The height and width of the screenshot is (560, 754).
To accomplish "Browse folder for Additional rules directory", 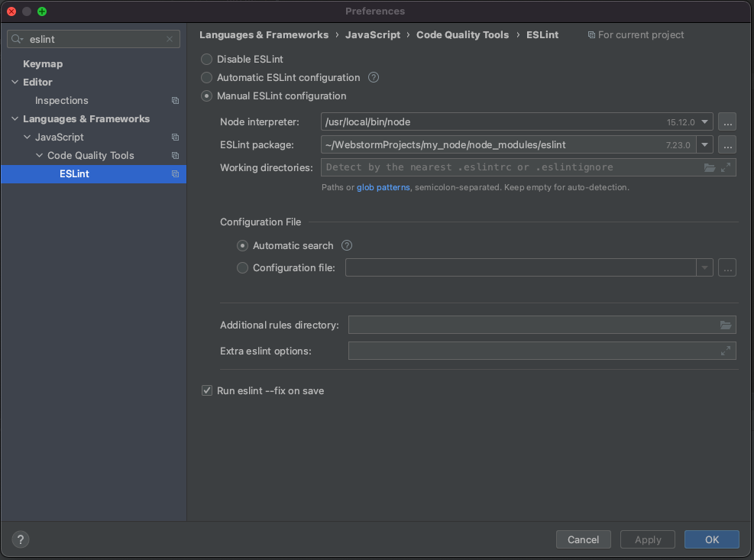I will click(x=726, y=325).
